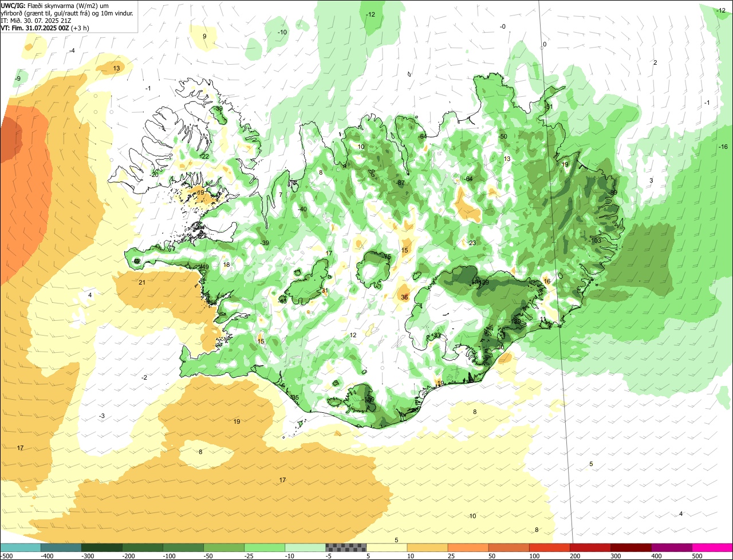The height and width of the screenshot is (560, 733).
Task: Select the legend swatch starting at -100
Action: click(183, 547)
